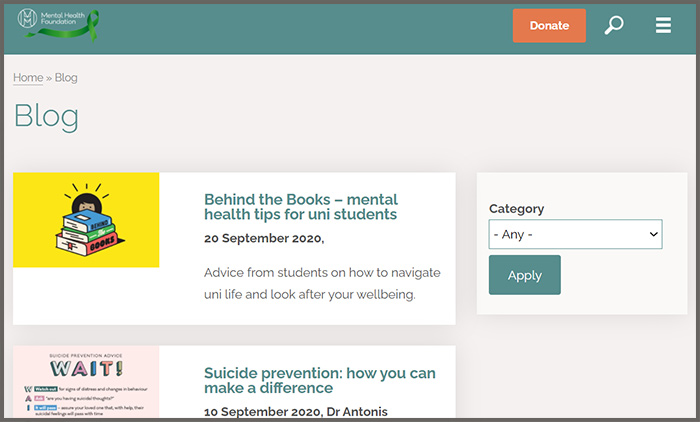
Task: Click the orange Donate button
Action: 549,25
